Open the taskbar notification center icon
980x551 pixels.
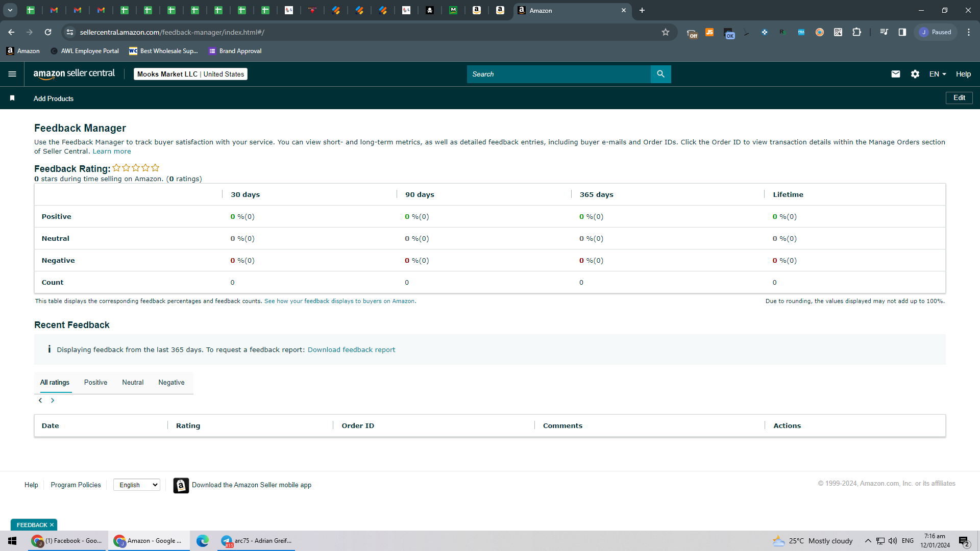pos(964,541)
